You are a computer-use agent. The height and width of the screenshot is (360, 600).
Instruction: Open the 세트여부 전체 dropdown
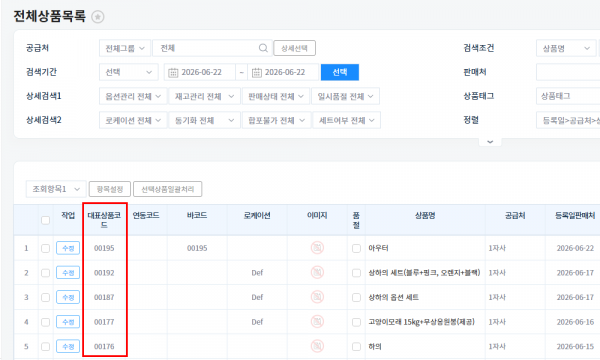click(347, 121)
